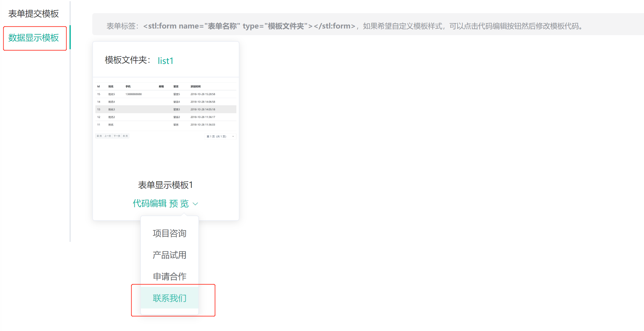Screen dimensions: 644x331
Task: Pick 申请合作 from the dropdown
Action: [170, 276]
